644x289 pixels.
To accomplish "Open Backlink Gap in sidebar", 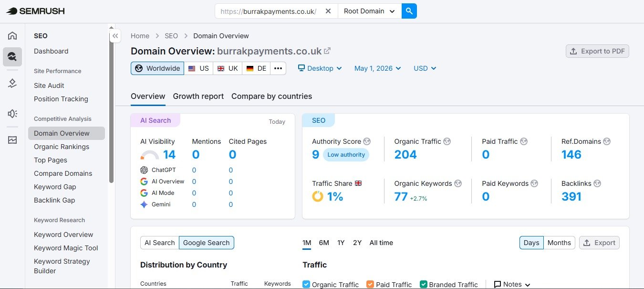I will 54,200.
